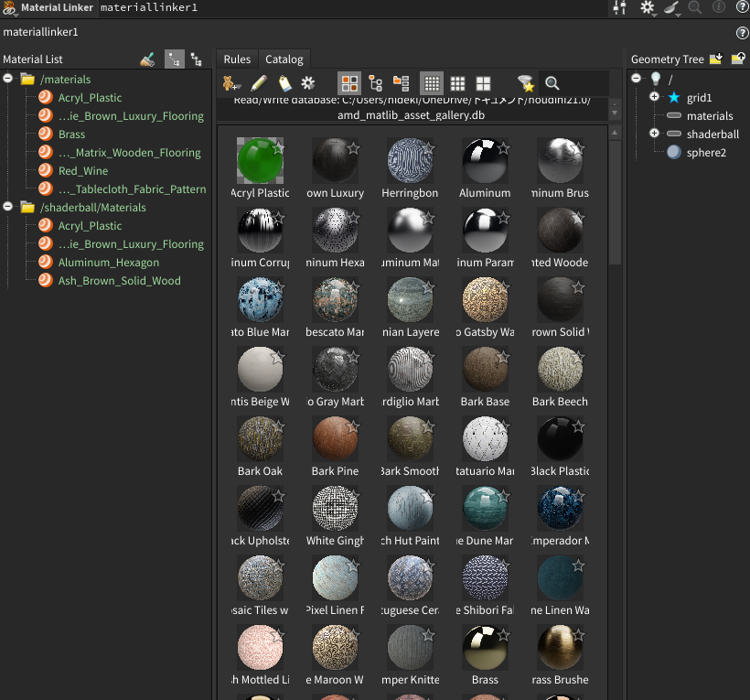
Task: Select the Bark Pine material thumbnail
Action: click(335, 438)
